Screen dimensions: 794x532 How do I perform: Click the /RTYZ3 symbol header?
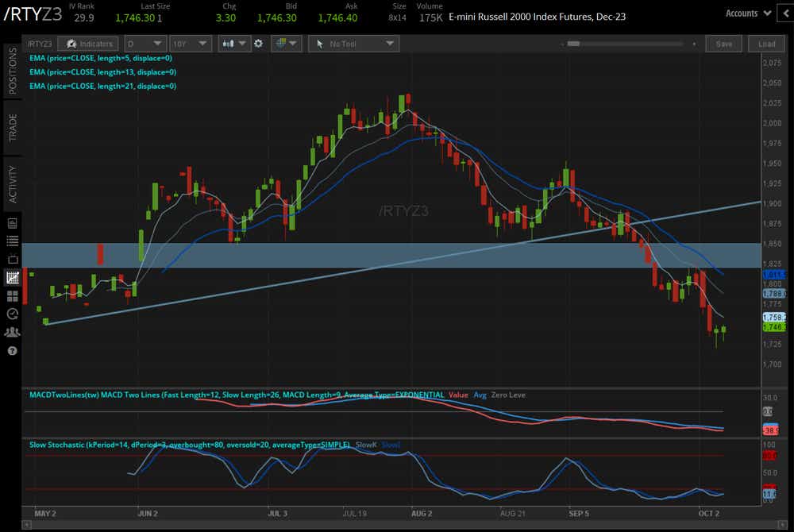(x=33, y=13)
